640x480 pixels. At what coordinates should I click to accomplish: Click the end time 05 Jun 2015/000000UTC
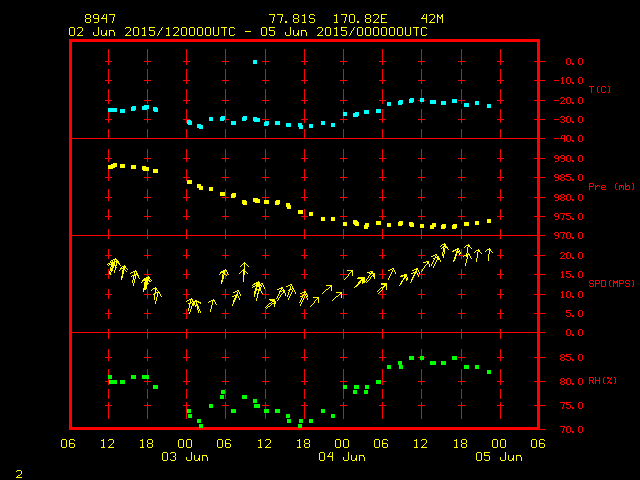344,32
